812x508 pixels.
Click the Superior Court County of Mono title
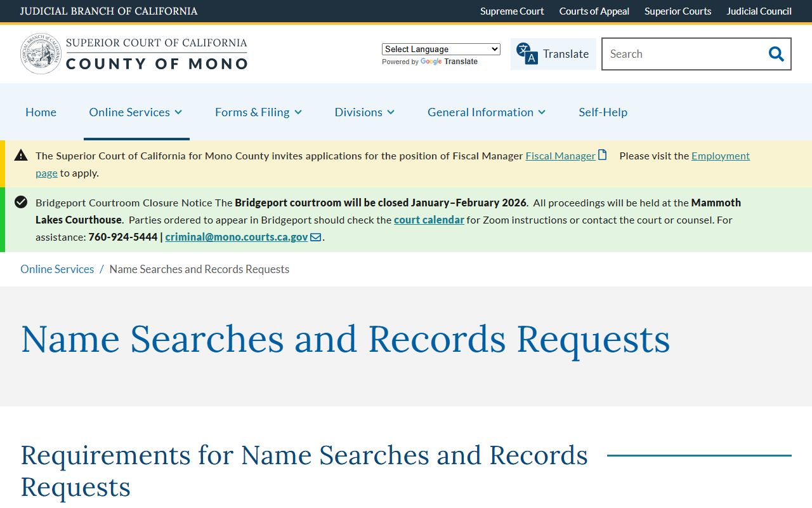click(157, 54)
